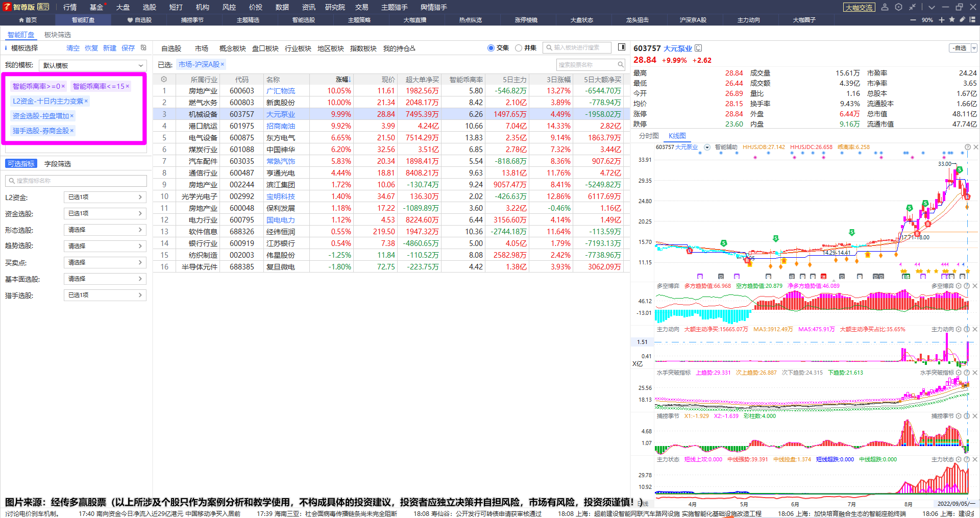
Task: Open stock 广汇物流 in the table
Action: [281, 91]
